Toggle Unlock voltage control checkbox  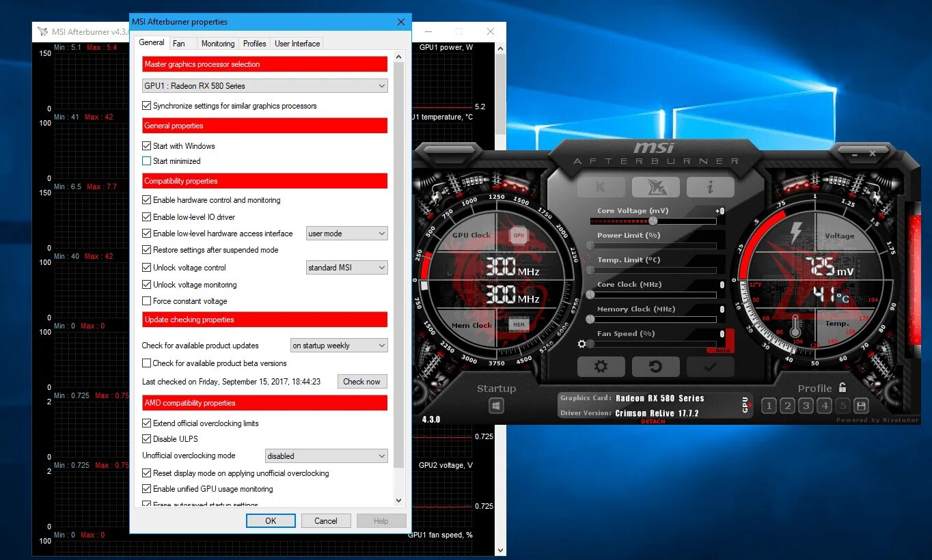[x=146, y=268]
